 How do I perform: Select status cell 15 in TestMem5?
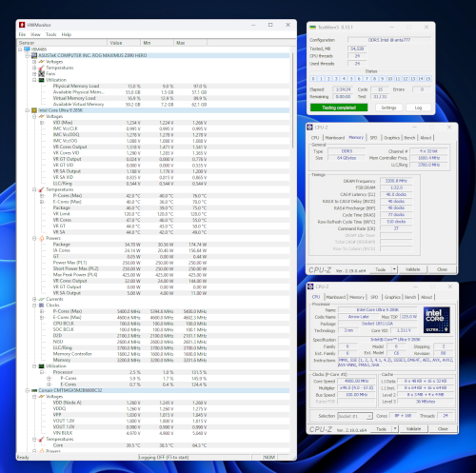coord(428,79)
